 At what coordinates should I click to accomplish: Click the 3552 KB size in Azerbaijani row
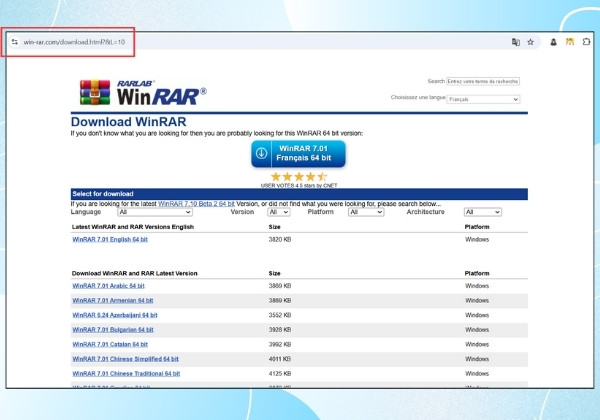click(280, 315)
